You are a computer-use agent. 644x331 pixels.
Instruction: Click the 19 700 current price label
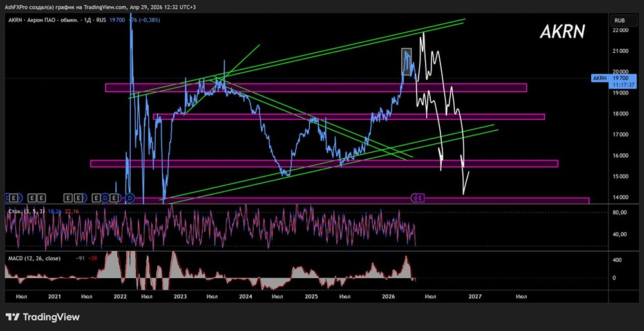click(x=620, y=78)
